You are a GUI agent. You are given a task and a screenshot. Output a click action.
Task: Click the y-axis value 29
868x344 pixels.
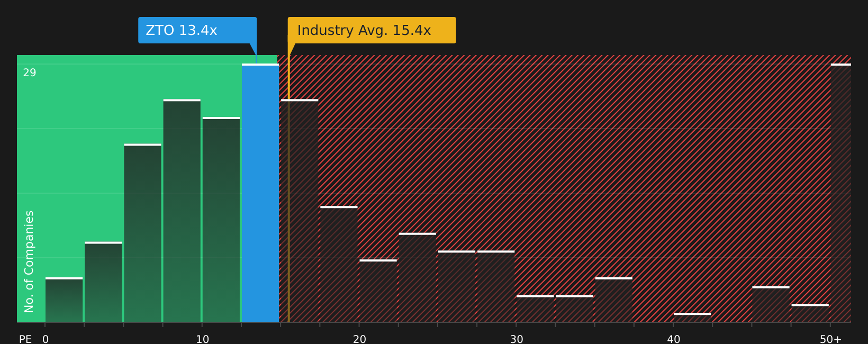coord(30,73)
